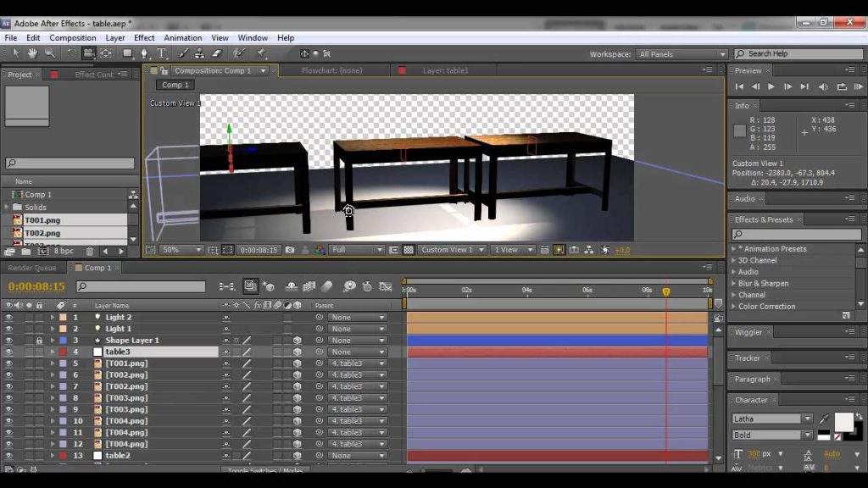Click the Play button in Preview panel
Image resolution: width=868 pixels, height=488 pixels.
point(771,87)
